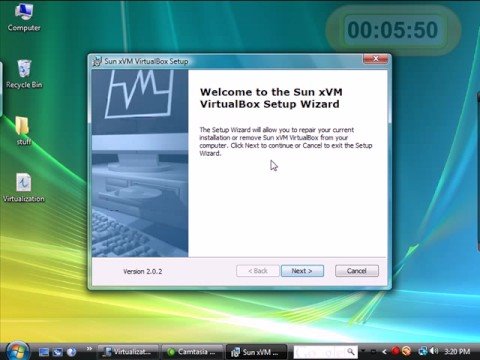This screenshot has width=480, height=360.
Task: Select the Recycle Bin desktop icon
Action: pos(24,74)
